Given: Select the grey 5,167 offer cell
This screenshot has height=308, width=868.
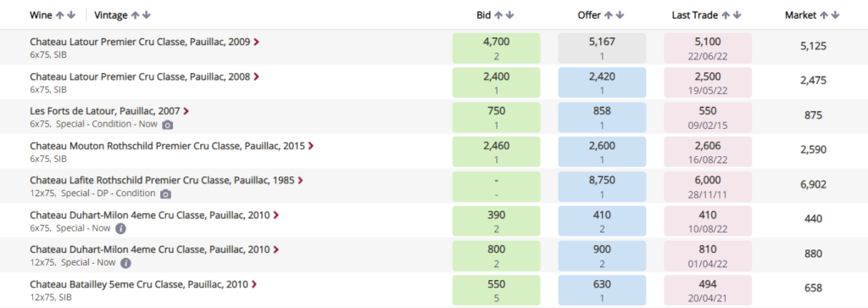Looking at the screenshot, I should click(602, 48).
